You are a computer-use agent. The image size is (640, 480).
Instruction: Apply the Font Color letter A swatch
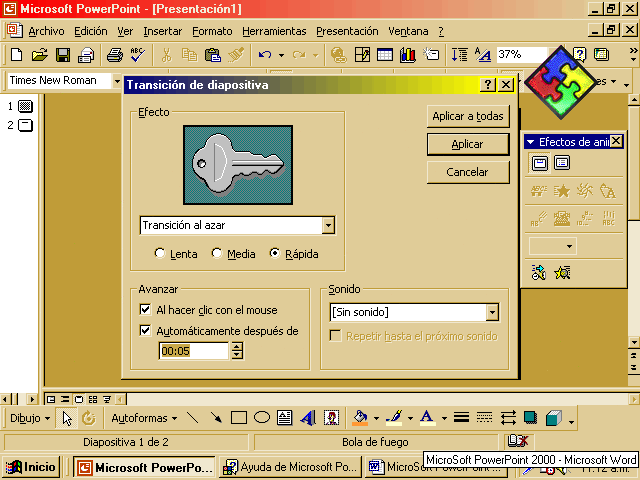coord(427,418)
